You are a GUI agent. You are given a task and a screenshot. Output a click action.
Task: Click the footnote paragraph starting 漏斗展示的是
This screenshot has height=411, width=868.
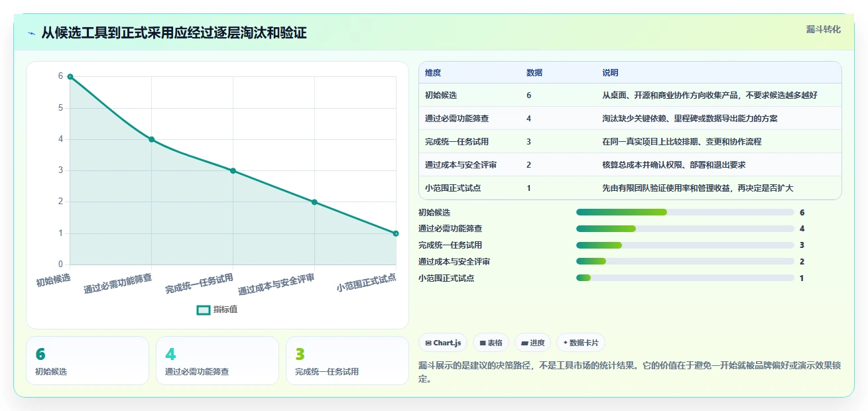pyautogui.click(x=630, y=373)
